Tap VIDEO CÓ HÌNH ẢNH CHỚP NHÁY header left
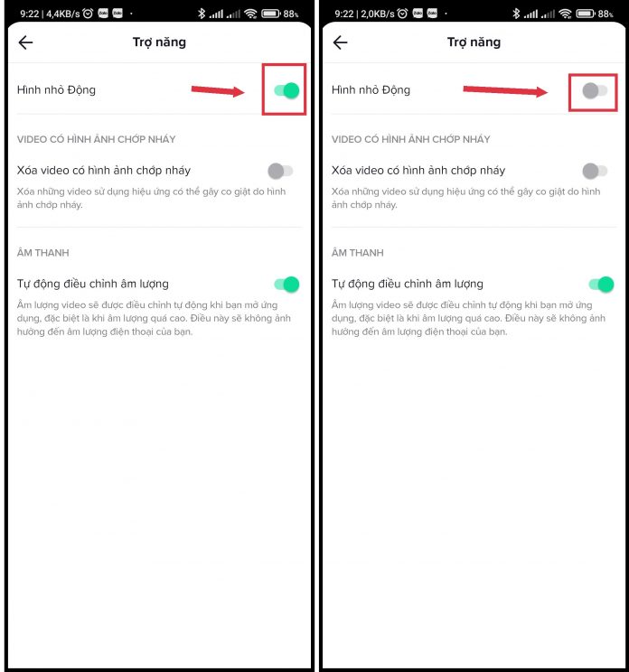 tap(97, 139)
